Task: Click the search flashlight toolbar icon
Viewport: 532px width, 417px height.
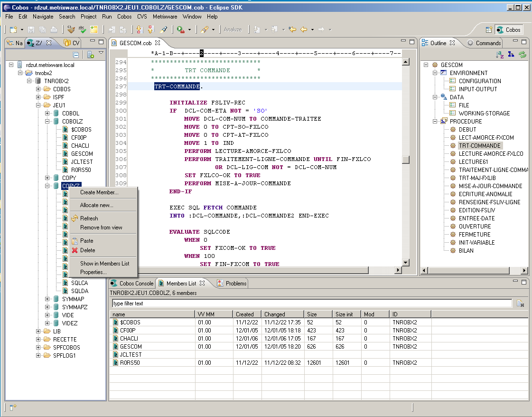Action: pyautogui.click(x=204, y=29)
